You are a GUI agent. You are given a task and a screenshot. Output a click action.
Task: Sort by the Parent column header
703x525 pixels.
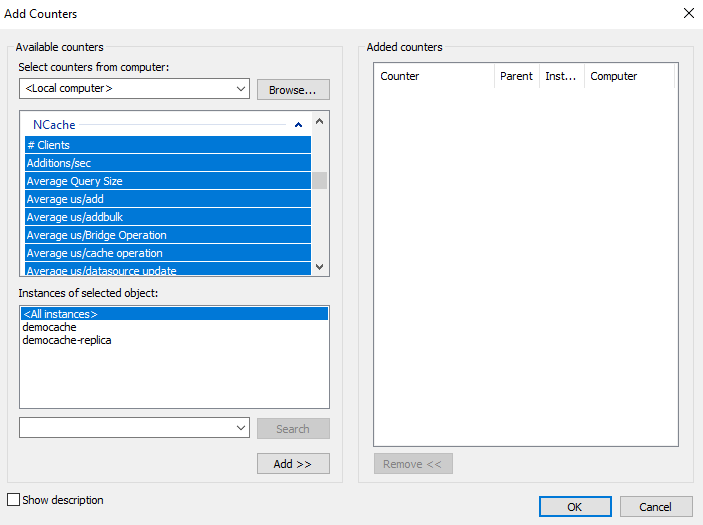pos(516,76)
